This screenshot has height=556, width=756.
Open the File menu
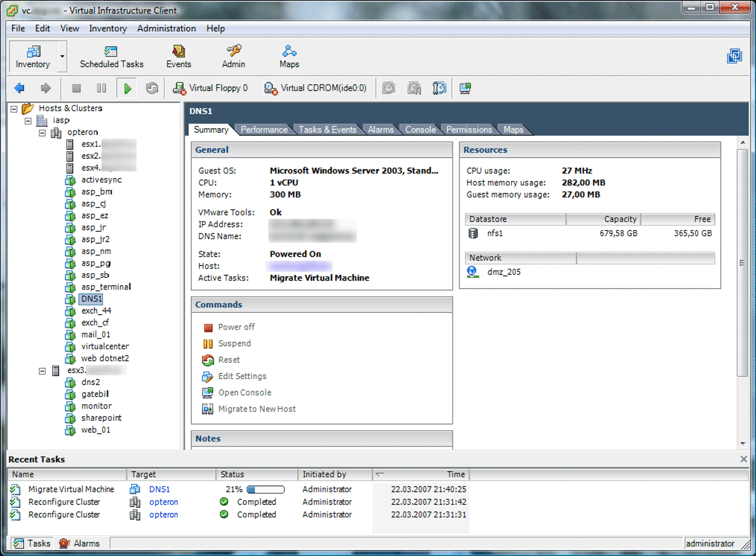(18, 28)
